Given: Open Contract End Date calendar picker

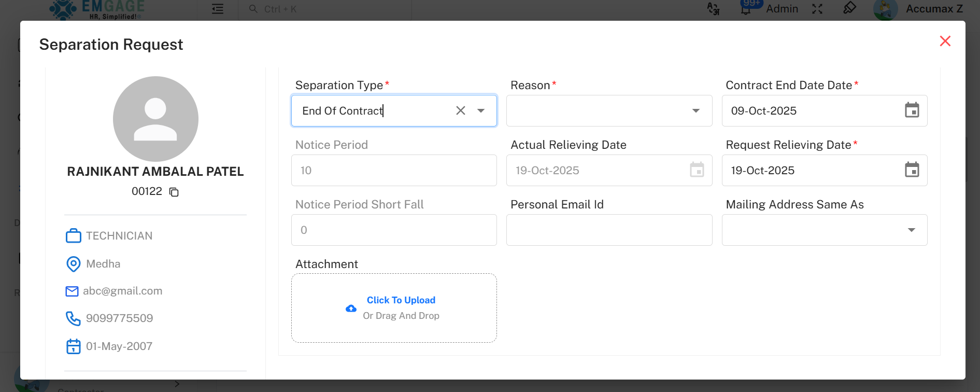Looking at the screenshot, I should tap(912, 110).
